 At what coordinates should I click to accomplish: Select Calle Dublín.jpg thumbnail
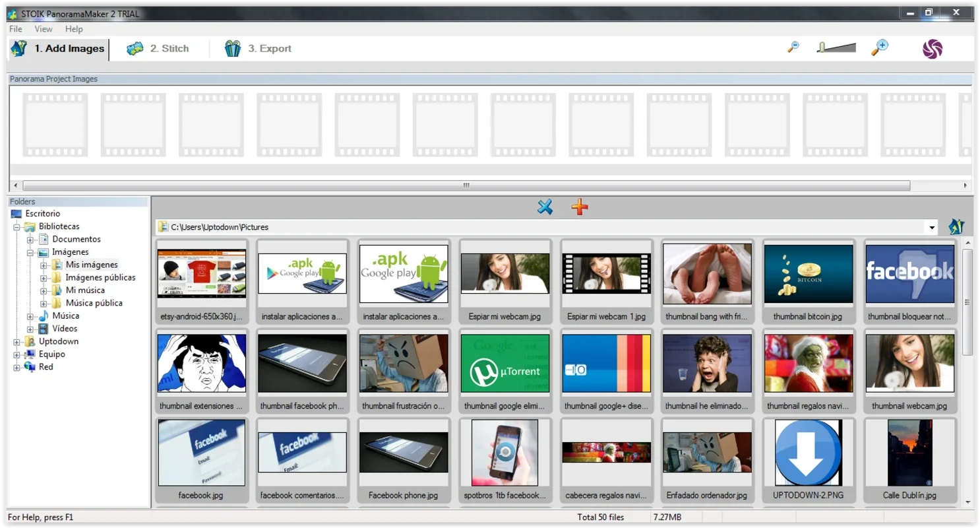(x=909, y=460)
